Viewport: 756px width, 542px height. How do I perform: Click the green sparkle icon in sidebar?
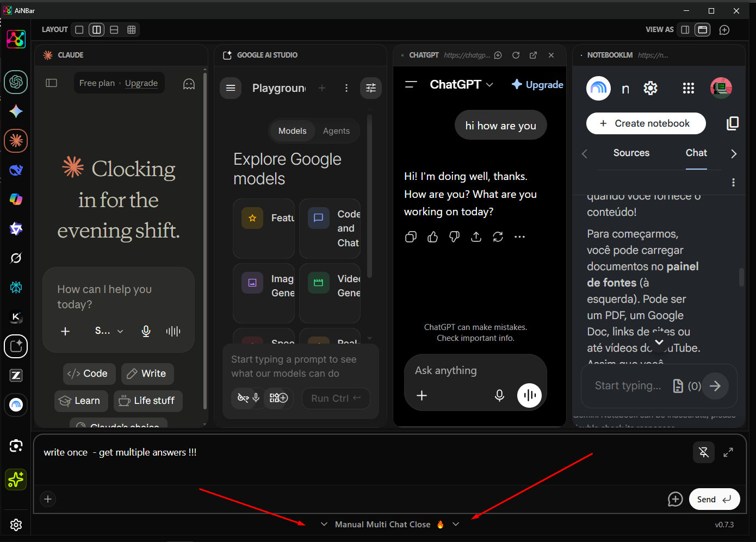[x=16, y=479]
